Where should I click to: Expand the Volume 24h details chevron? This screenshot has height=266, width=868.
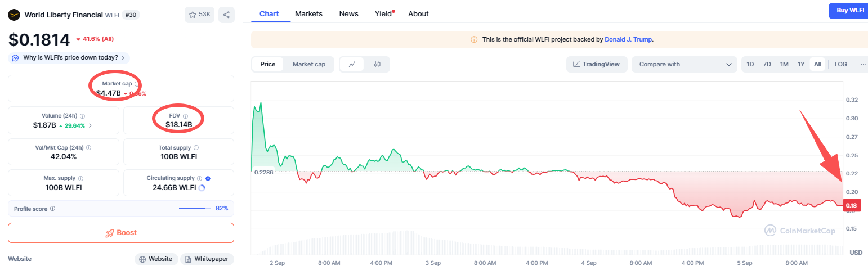pyautogui.click(x=91, y=125)
